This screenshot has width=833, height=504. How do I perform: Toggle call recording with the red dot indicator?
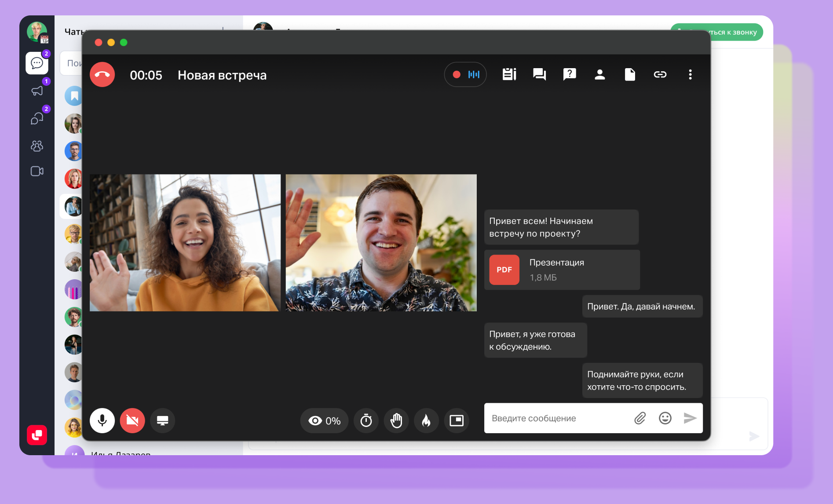pyautogui.click(x=457, y=75)
